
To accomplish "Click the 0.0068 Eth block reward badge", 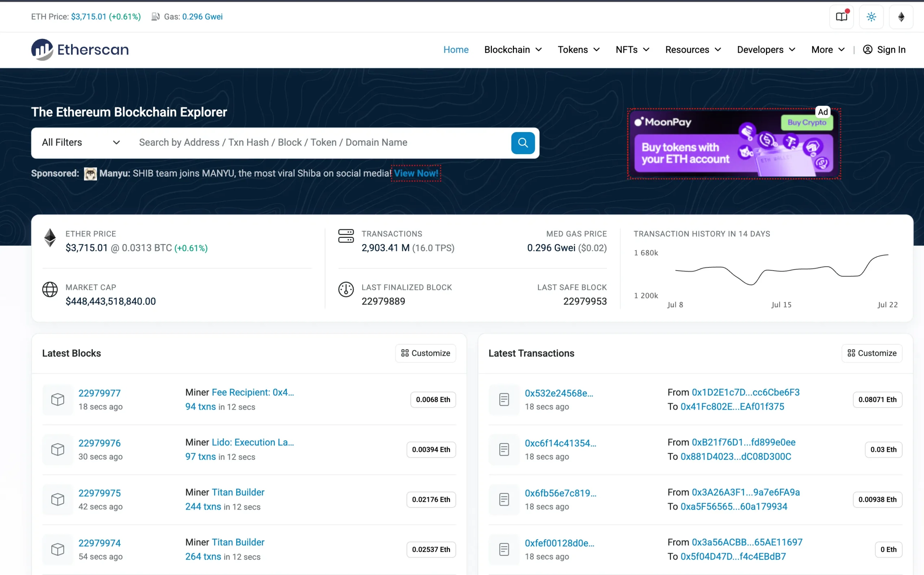I will pyautogui.click(x=433, y=399).
